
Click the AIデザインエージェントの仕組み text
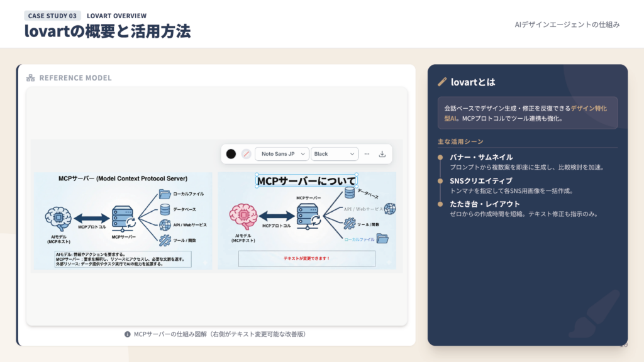tap(567, 25)
